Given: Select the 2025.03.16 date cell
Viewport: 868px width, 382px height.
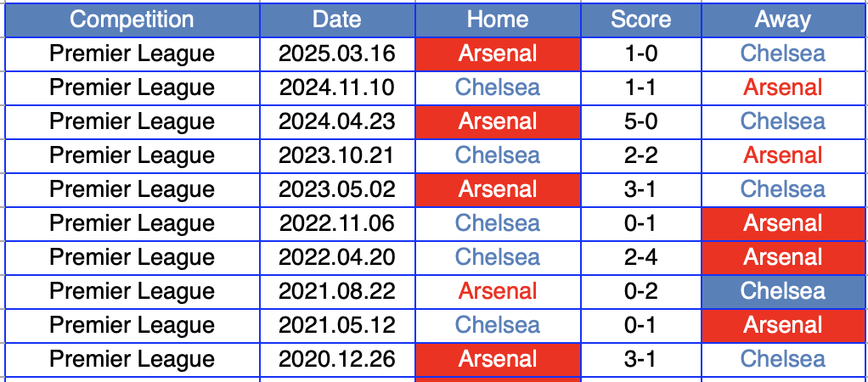Looking at the screenshot, I should pos(337,53).
